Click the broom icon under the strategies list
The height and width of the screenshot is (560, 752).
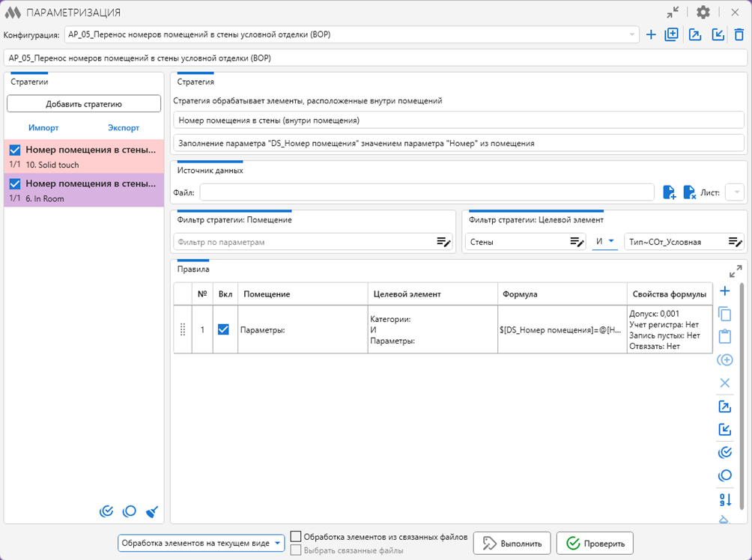(152, 512)
